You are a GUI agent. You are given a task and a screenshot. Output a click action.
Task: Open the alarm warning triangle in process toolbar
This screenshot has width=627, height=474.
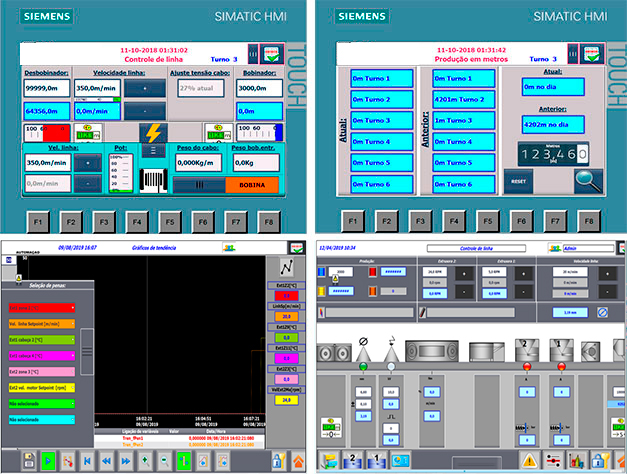click(x=530, y=460)
